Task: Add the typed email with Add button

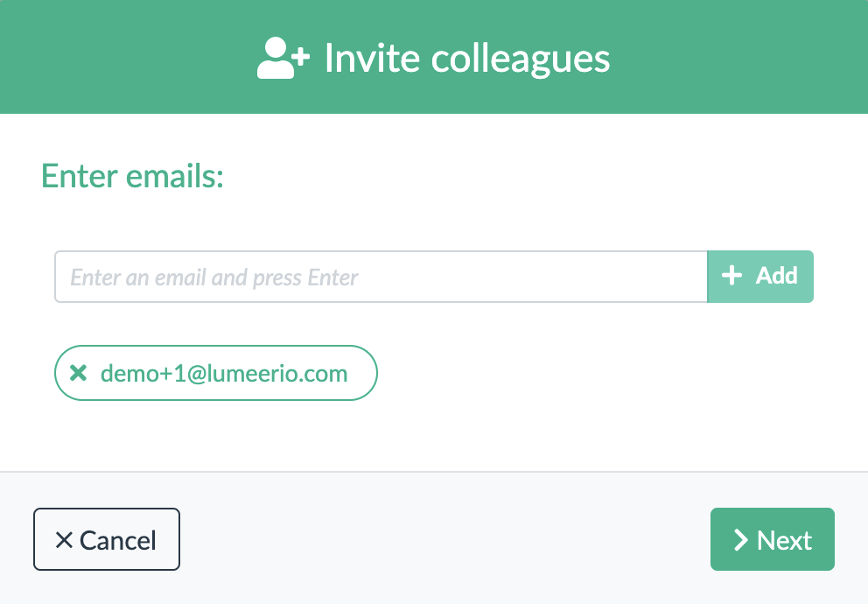Action: [x=760, y=277]
